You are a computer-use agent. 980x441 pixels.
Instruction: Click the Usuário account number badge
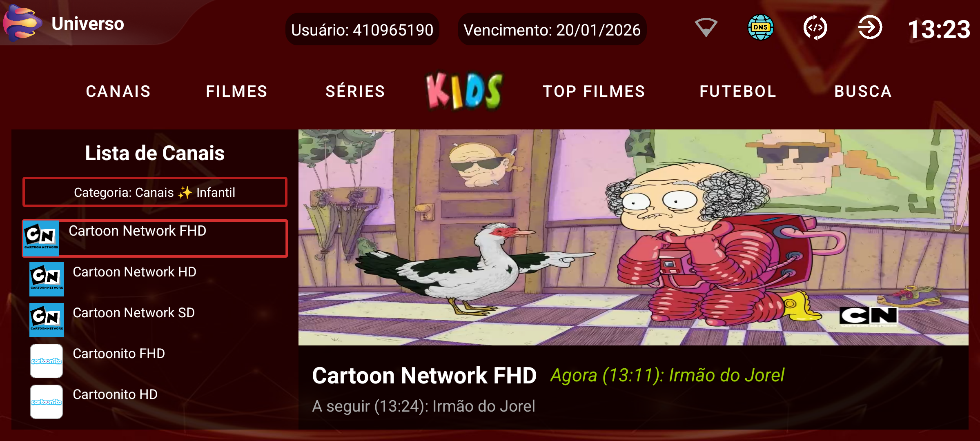(x=362, y=30)
